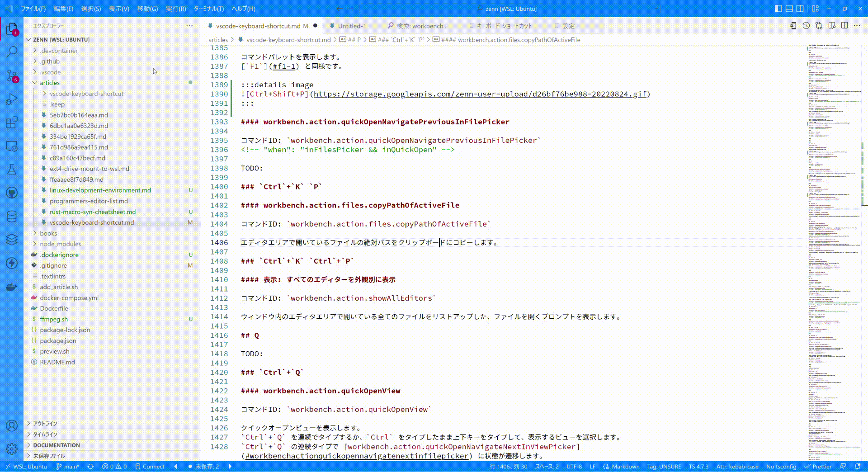Click the compare changes icon in editor toolbar

pyautogui.click(x=819, y=26)
